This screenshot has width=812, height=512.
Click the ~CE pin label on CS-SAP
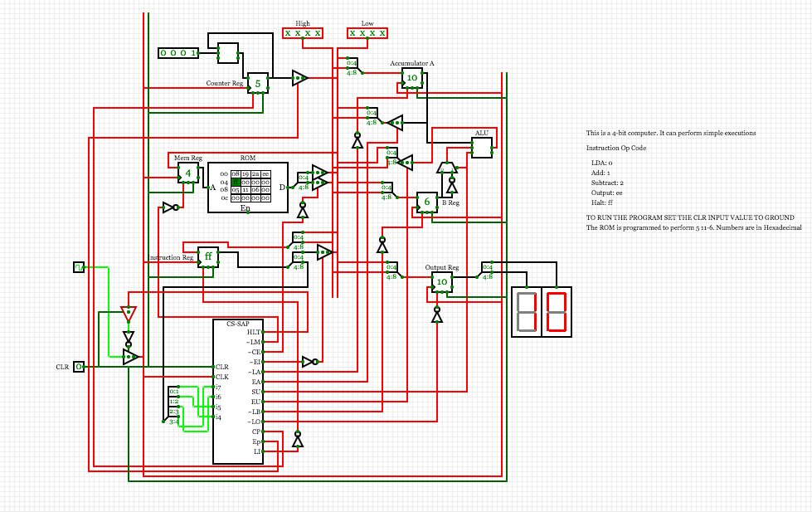(253, 353)
